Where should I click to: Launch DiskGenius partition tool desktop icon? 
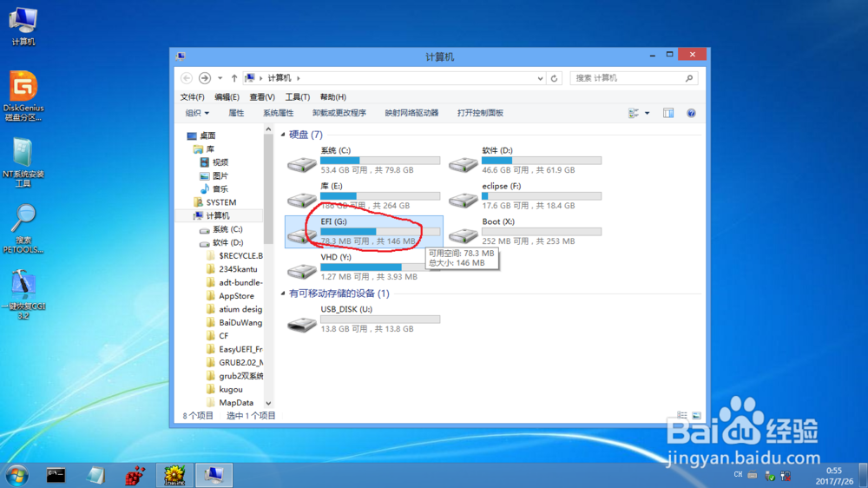coord(23,96)
